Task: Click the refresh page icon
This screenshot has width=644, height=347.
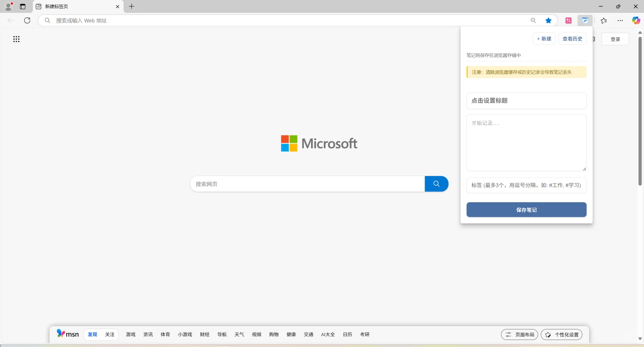Action: 27,21
